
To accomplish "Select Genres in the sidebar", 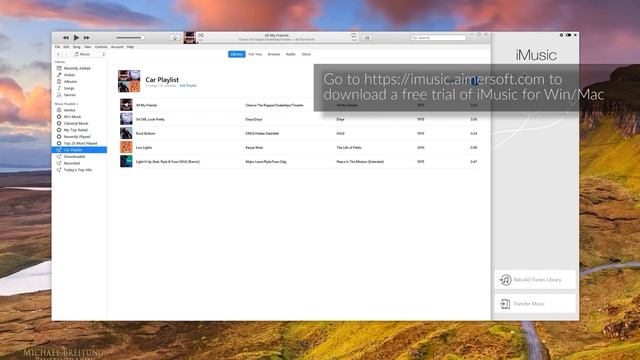I will coord(70,95).
